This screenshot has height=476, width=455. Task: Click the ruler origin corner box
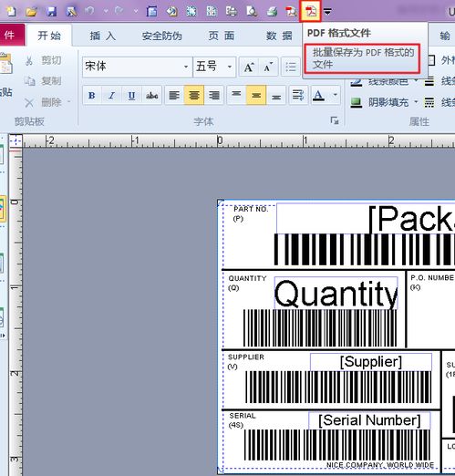click(16, 140)
